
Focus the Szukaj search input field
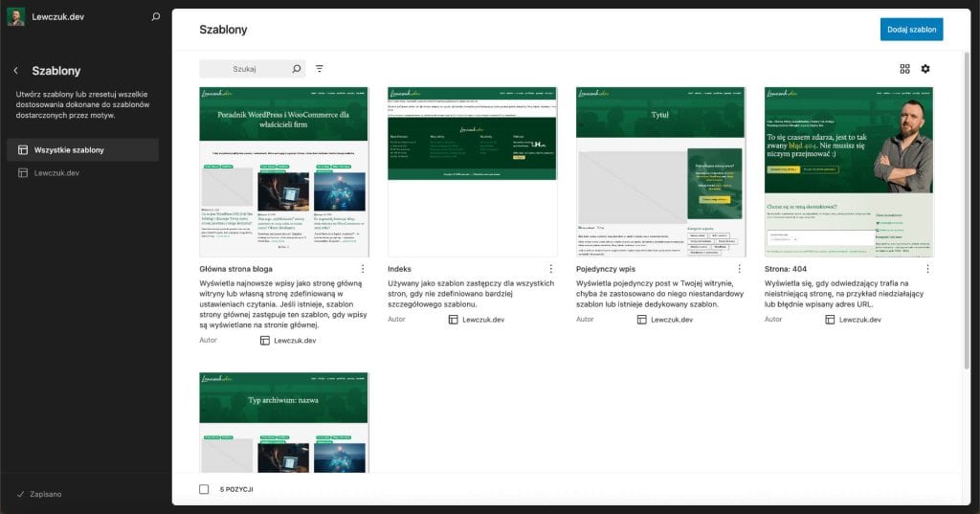tap(253, 69)
